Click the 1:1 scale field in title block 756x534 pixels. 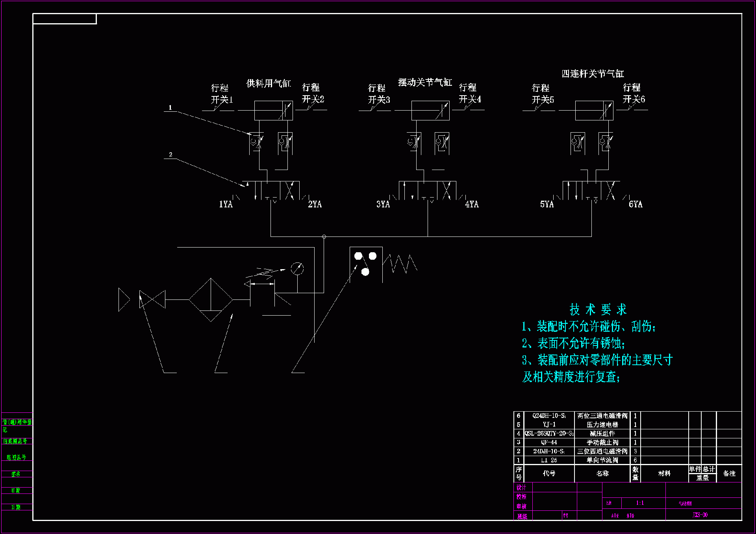pos(640,503)
